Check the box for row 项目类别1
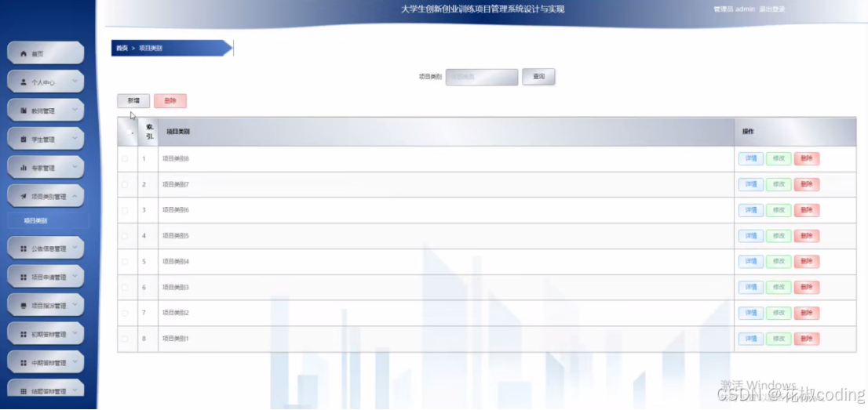The width and height of the screenshot is (868, 410). (125, 339)
